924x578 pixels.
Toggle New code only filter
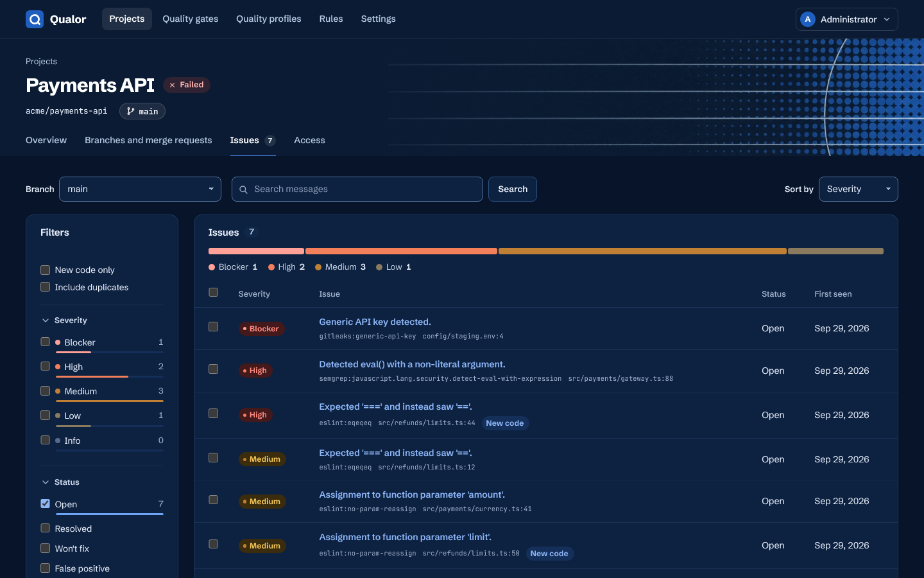click(x=45, y=270)
